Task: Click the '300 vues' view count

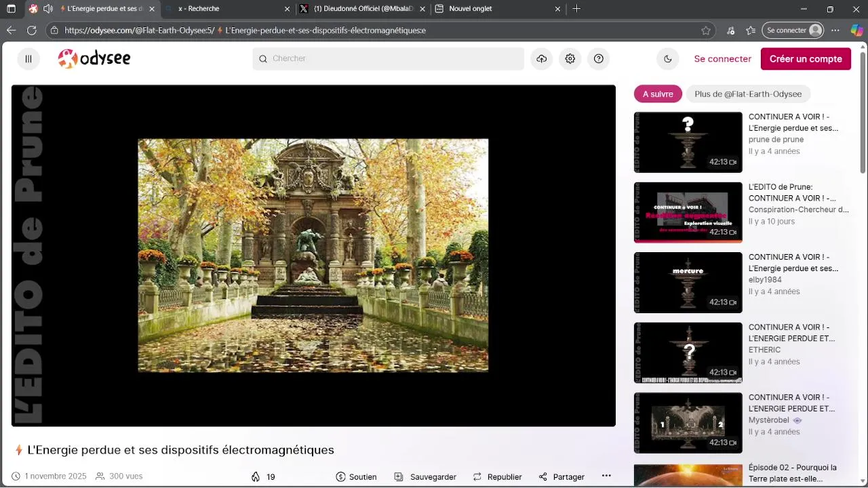Action: (x=125, y=476)
